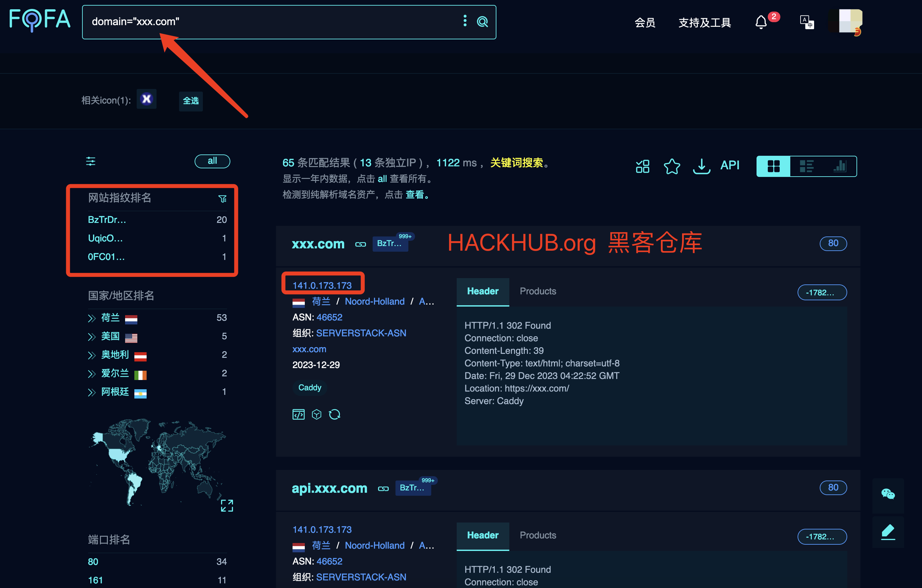Click the feedback pencil icon

(x=888, y=532)
